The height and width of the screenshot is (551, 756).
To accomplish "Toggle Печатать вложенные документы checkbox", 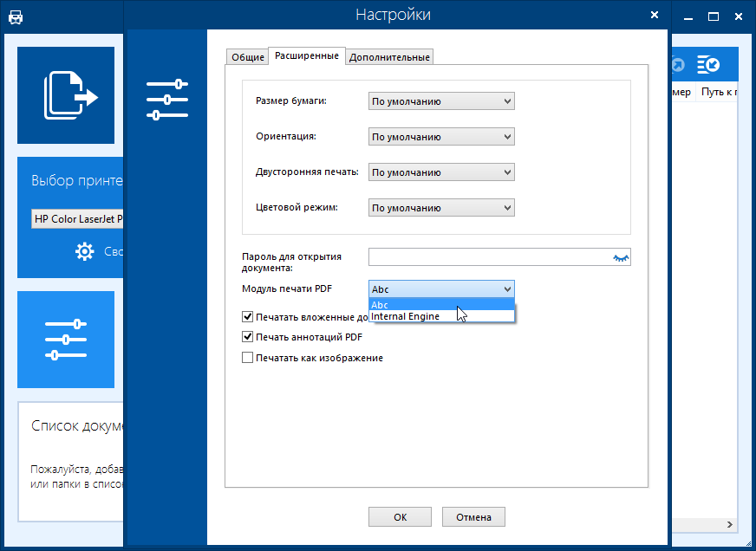I will (247, 316).
